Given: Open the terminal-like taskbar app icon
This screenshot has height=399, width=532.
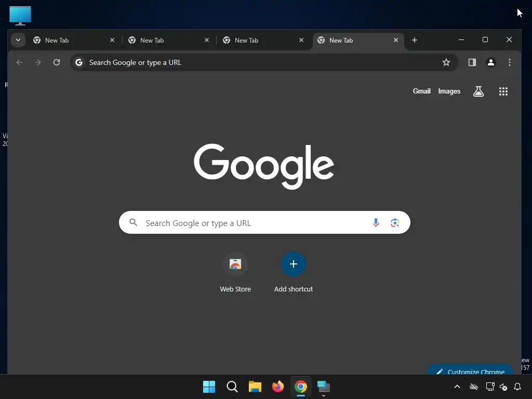Looking at the screenshot, I should tap(324, 387).
